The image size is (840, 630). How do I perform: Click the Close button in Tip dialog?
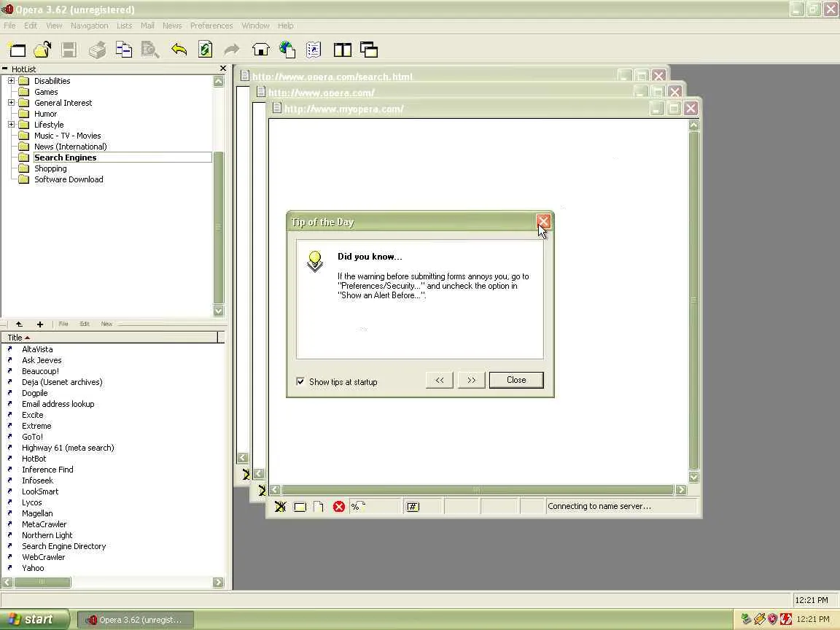(x=516, y=380)
